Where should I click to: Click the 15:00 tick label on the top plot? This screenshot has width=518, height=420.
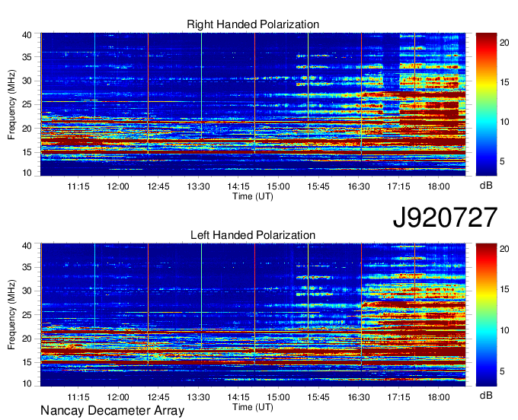[278, 186]
